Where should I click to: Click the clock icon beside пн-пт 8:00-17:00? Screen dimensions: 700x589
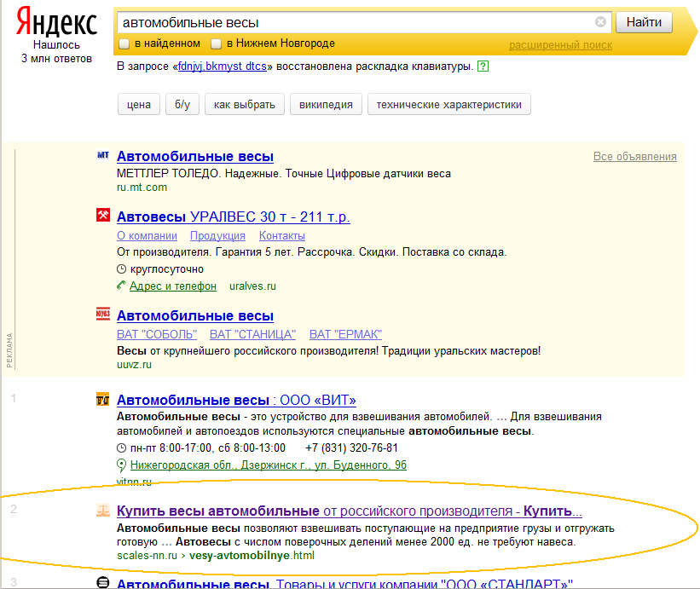[x=121, y=448]
